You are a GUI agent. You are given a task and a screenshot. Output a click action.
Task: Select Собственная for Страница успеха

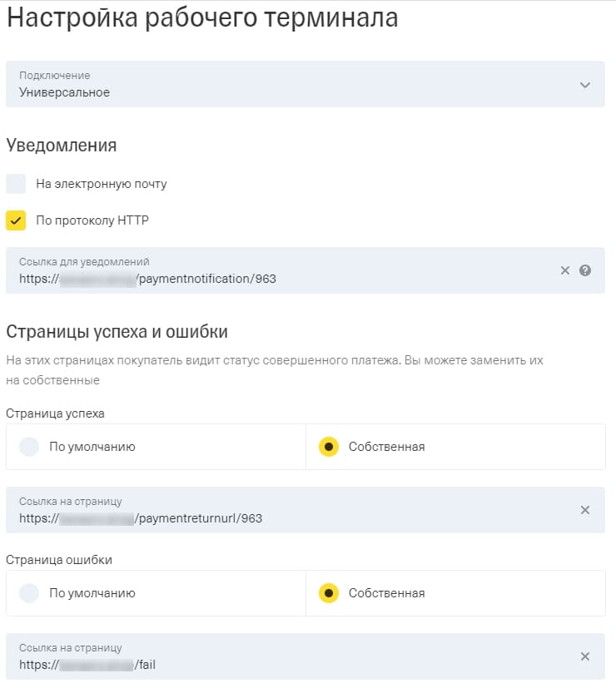coord(329,447)
